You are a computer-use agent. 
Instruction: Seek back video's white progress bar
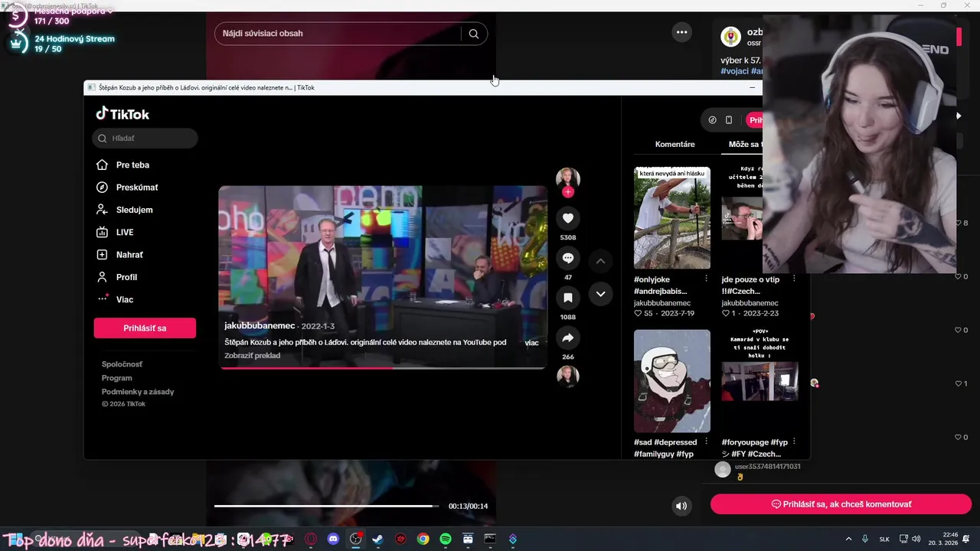coord(327,506)
